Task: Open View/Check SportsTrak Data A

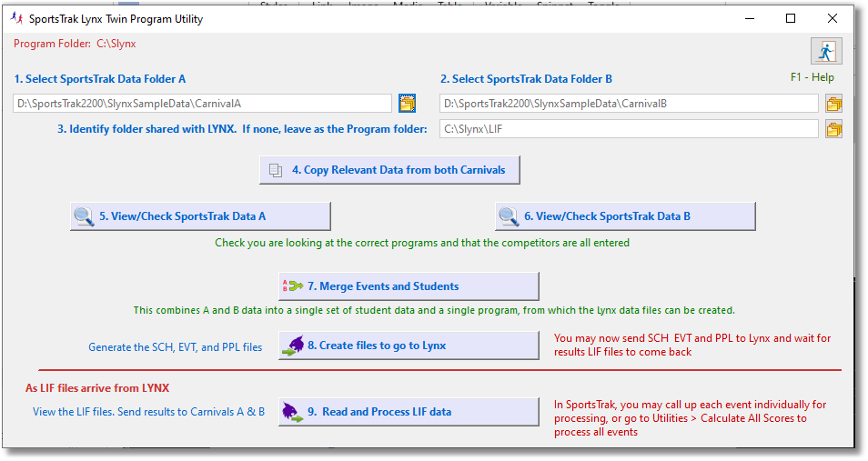Action: point(200,216)
